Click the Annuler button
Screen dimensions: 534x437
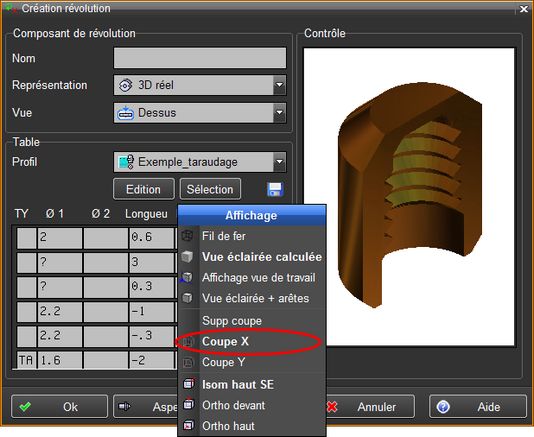click(369, 406)
